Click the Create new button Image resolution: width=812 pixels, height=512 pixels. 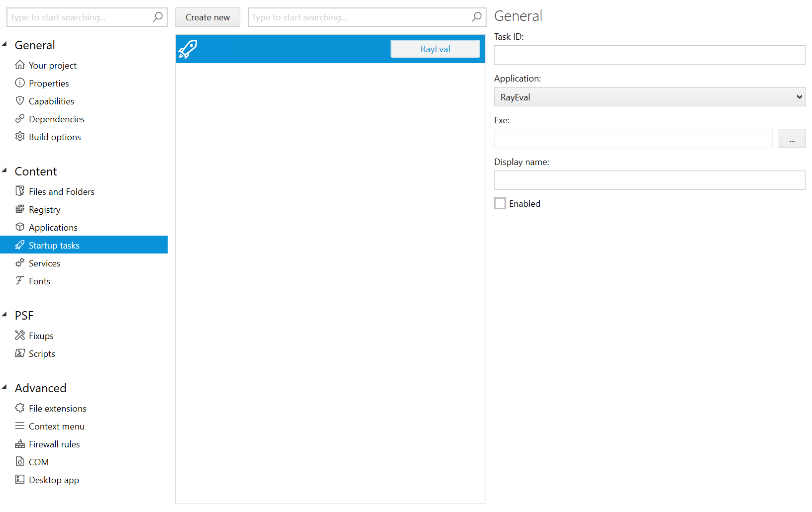pos(207,17)
